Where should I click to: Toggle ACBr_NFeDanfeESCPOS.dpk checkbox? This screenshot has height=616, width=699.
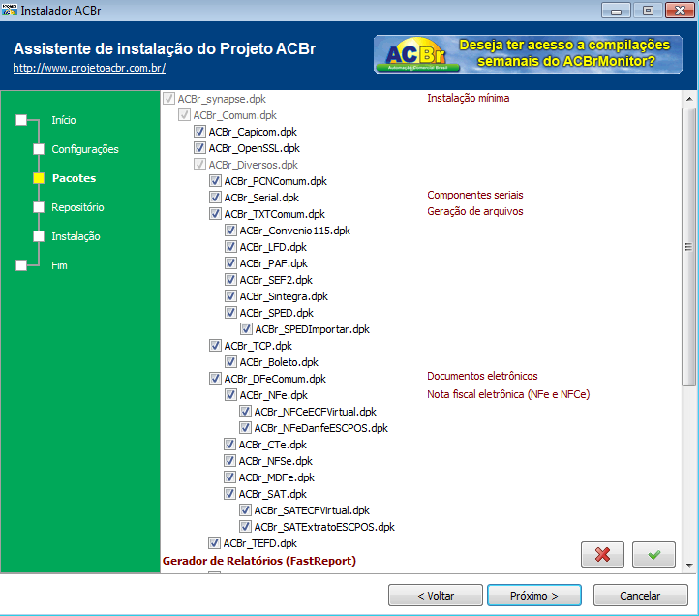point(245,428)
